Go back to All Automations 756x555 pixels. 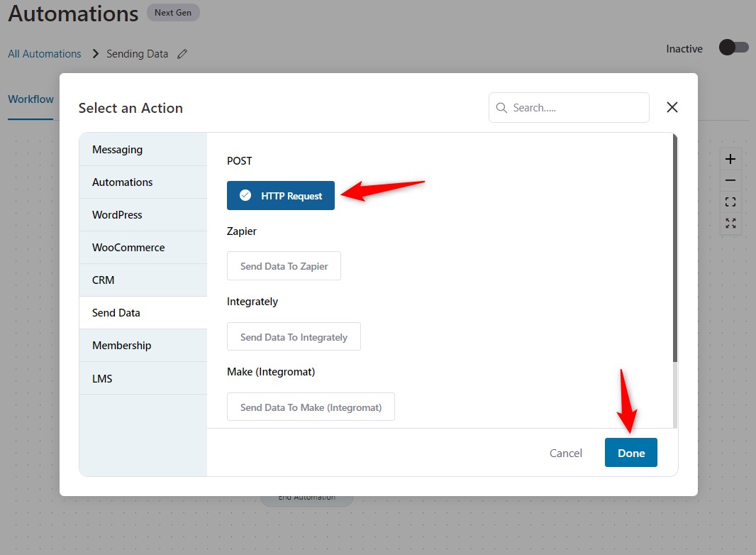click(x=45, y=54)
